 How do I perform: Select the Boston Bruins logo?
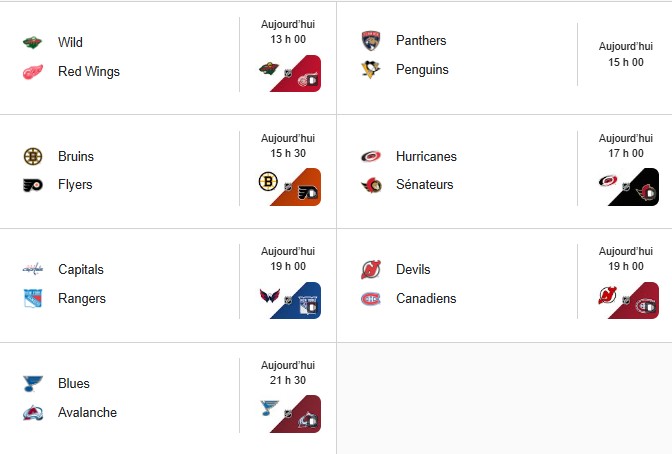coord(33,156)
